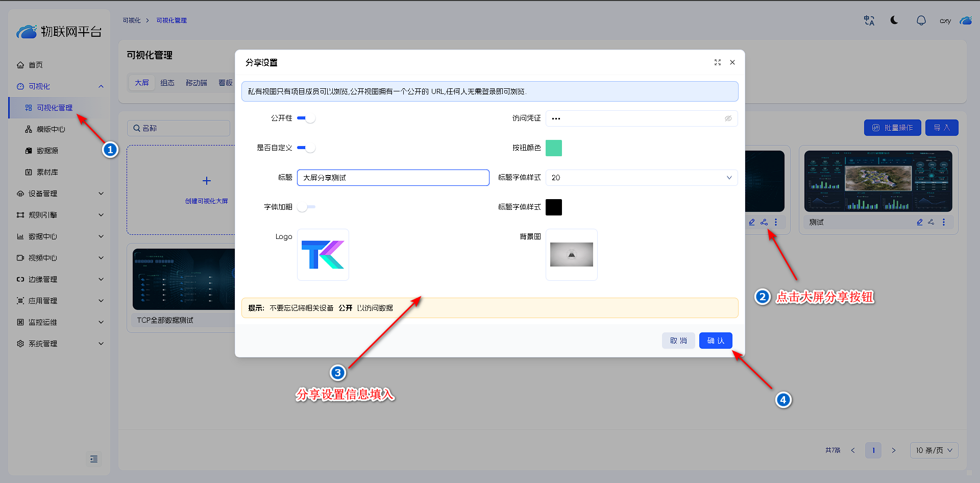Collapse the sidebar menu icon

(94, 459)
